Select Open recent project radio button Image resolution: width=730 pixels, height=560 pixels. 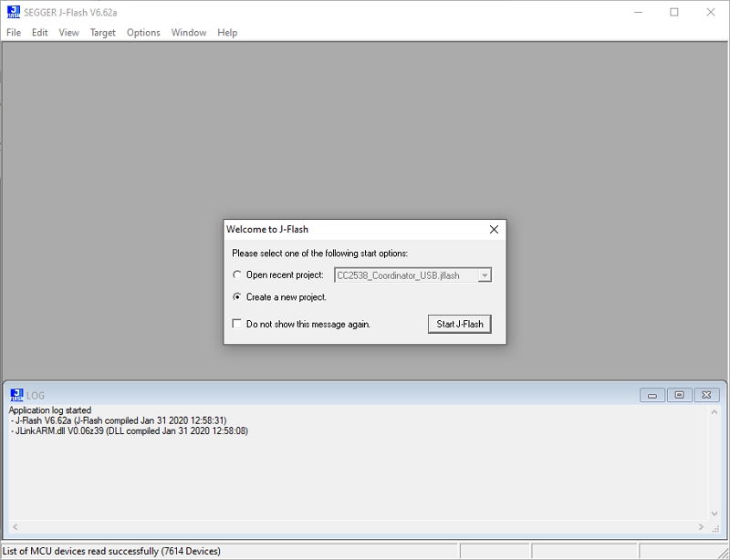(237, 275)
